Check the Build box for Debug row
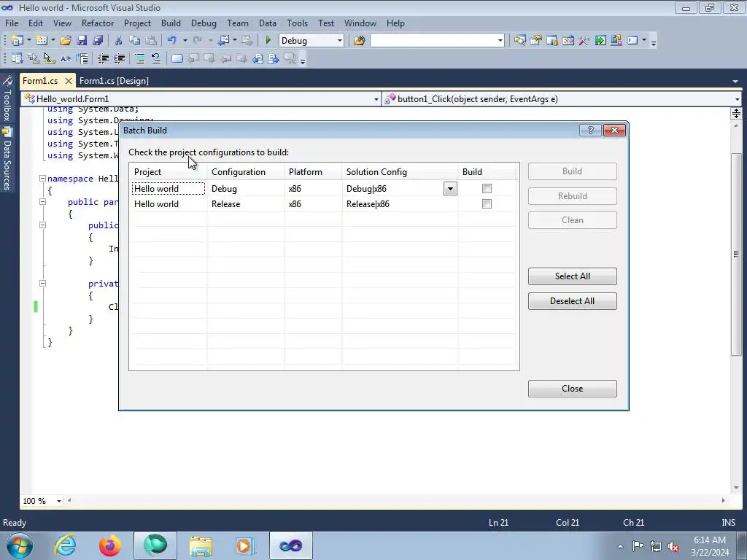 tap(487, 189)
